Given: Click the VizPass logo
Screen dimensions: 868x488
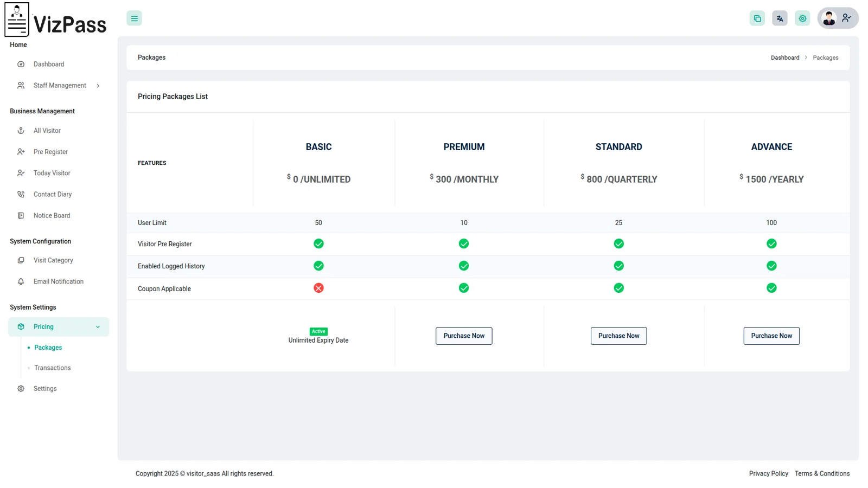Looking at the screenshot, I should (55, 21).
